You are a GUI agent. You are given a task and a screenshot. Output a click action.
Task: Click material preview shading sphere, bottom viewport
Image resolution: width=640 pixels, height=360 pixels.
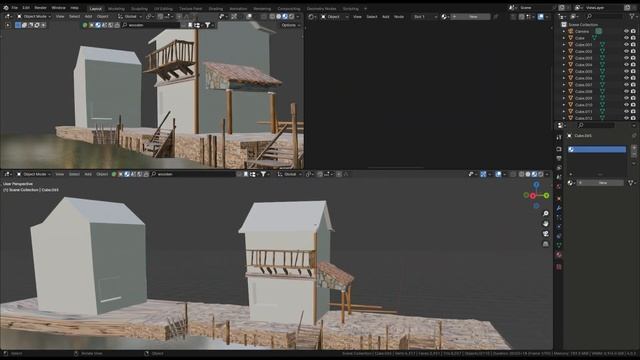coord(534,174)
